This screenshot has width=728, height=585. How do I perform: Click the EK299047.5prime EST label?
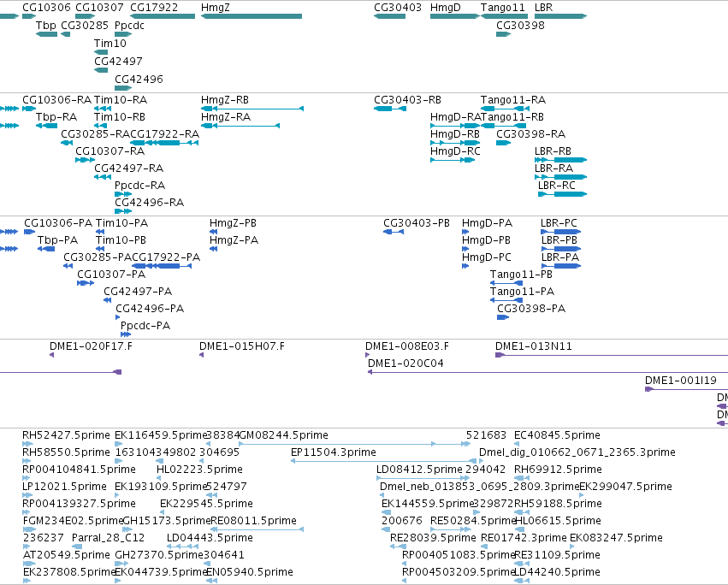pos(625,487)
